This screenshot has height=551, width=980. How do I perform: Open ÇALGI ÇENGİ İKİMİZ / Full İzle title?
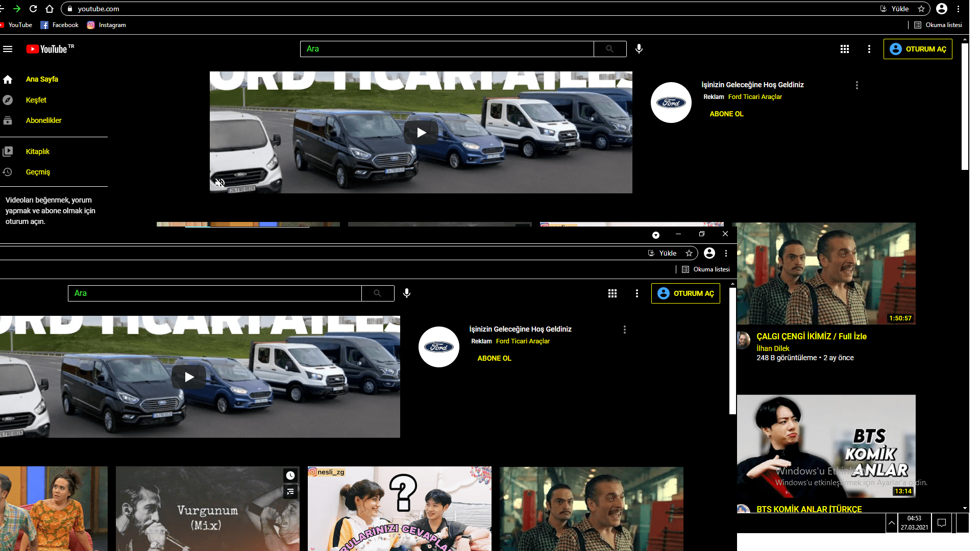(x=812, y=336)
